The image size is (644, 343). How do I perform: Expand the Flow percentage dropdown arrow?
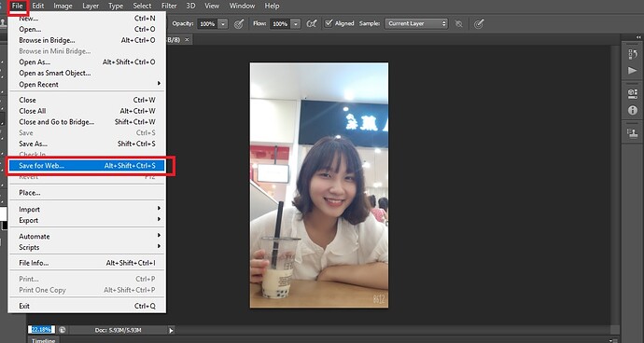pos(296,24)
